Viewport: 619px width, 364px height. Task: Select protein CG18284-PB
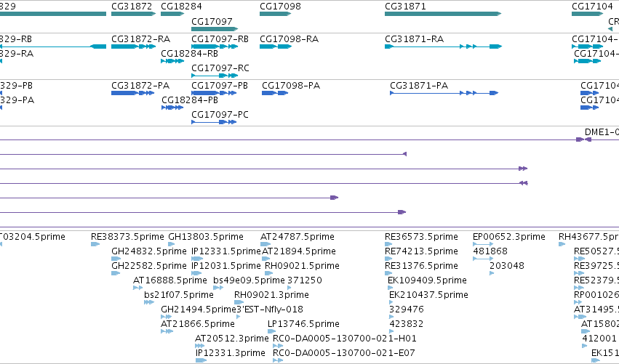click(172, 108)
